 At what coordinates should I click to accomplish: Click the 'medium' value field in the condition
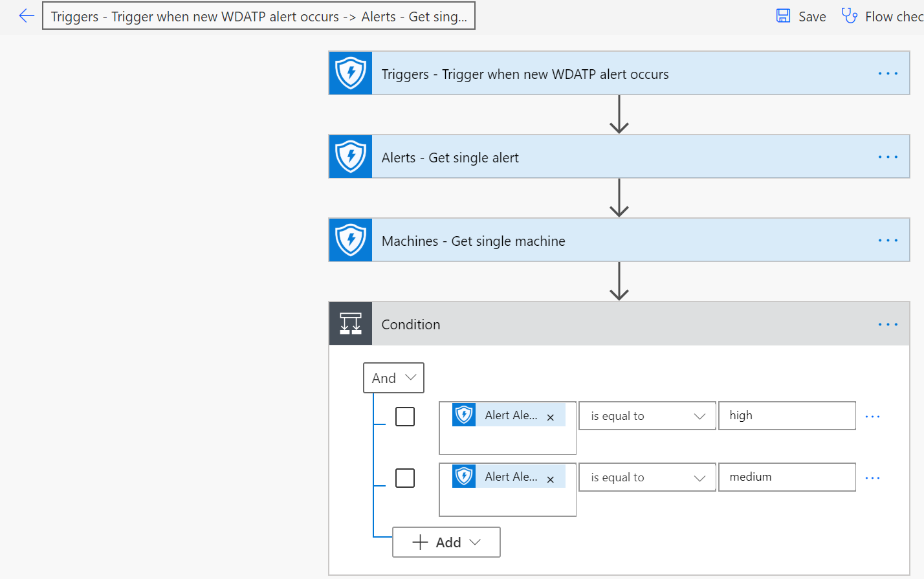(x=787, y=477)
